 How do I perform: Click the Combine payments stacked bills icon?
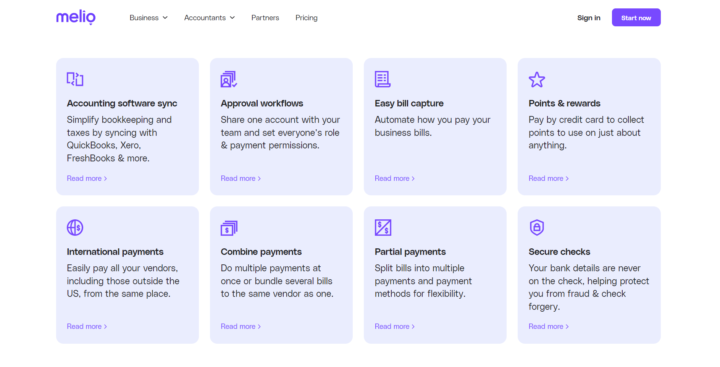coord(229,228)
